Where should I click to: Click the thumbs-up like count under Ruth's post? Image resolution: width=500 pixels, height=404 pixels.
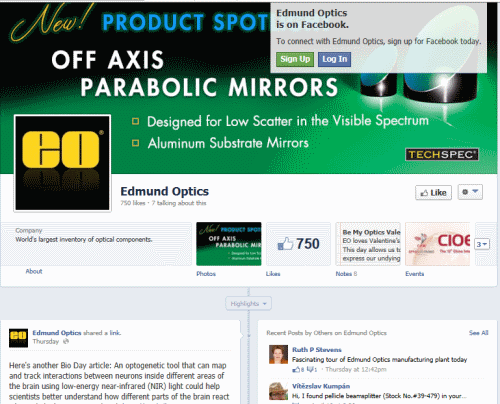[x=298, y=369]
